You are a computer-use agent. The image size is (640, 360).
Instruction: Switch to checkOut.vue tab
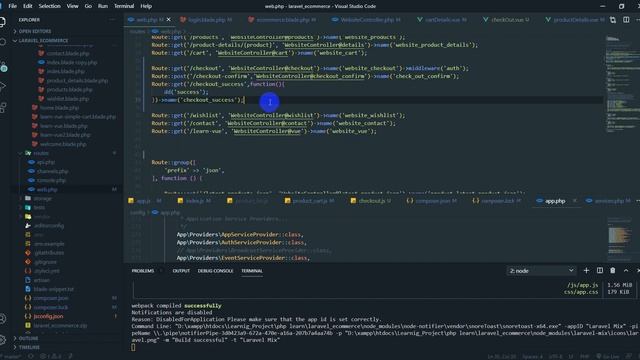(507, 20)
